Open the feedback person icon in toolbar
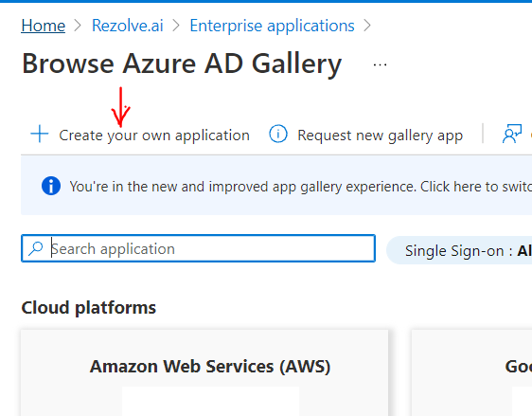This screenshot has width=532, height=416. 511,134
